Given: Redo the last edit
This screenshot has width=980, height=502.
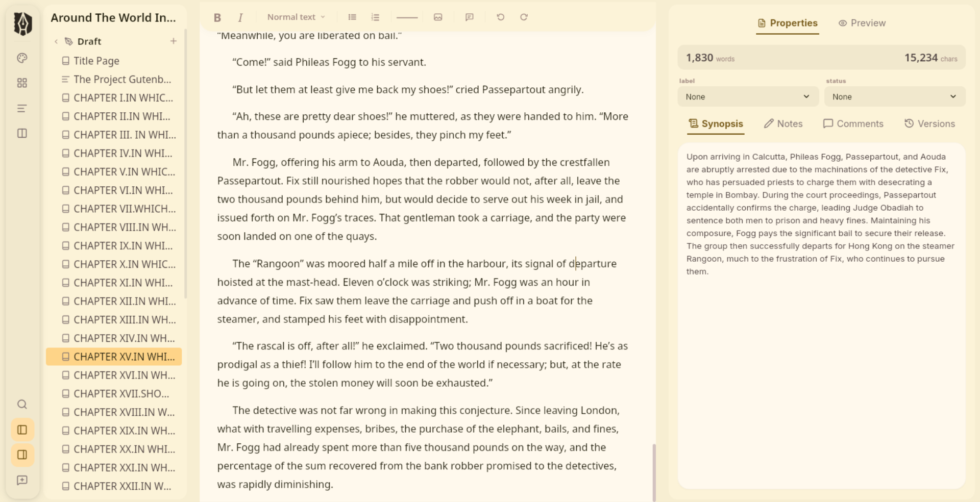Looking at the screenshot, I should point(524,17).
